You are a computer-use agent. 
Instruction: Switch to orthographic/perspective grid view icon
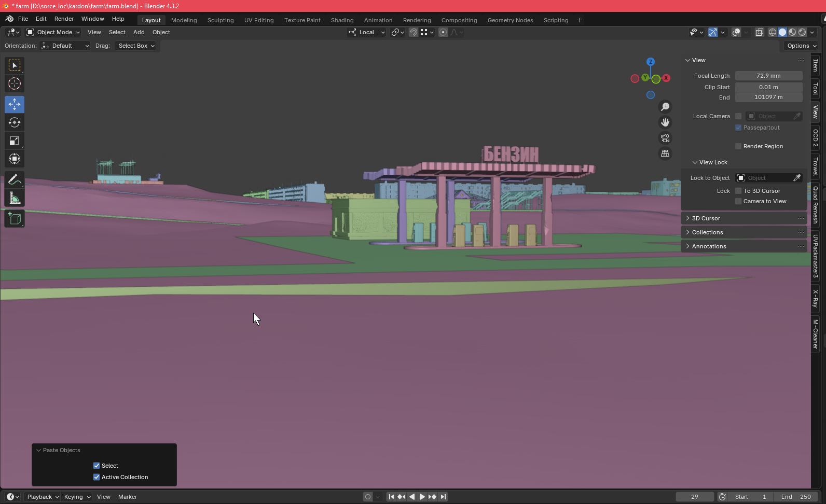665,153
